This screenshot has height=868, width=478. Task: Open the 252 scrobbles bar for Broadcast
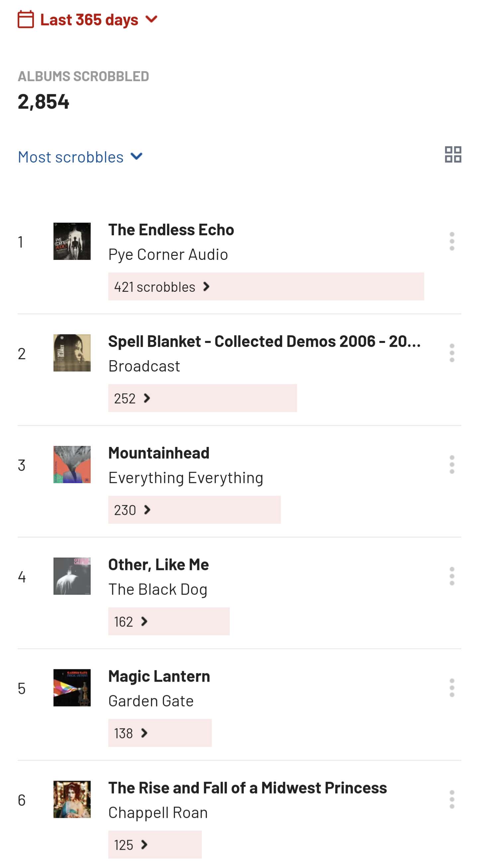click(202, 398)
